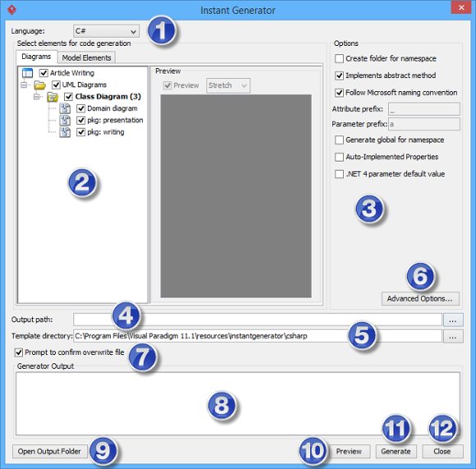
Task: Uncheck the pkg: presentation checkbox
Action: [x=80, y=121]
